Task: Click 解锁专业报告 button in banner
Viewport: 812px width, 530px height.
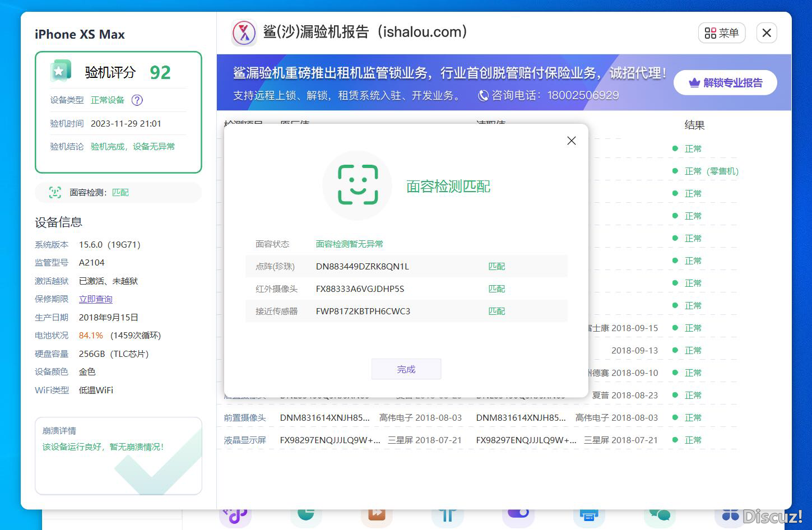Action: click(x=725, y=83)
